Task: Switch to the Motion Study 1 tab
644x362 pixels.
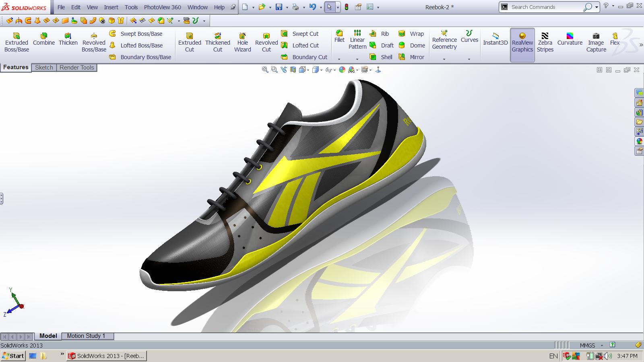Action: coord(86,336)
